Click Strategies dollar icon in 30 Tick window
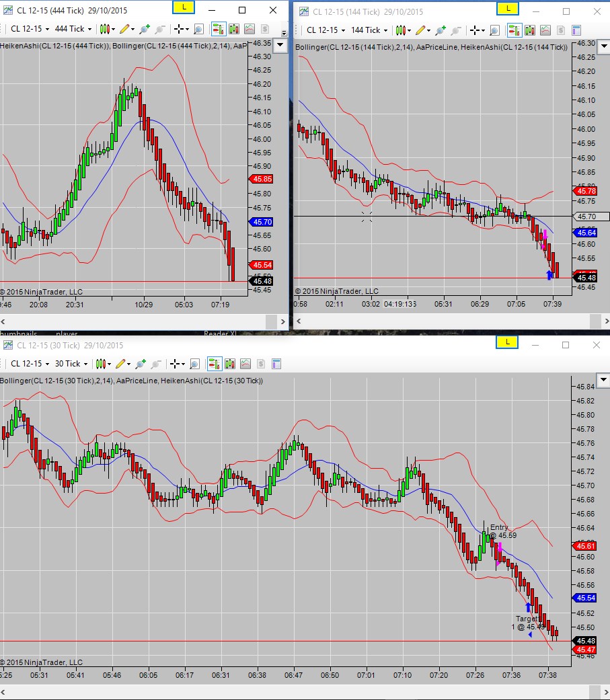This screenshot has width=610, height=700. tap(261, 364)
